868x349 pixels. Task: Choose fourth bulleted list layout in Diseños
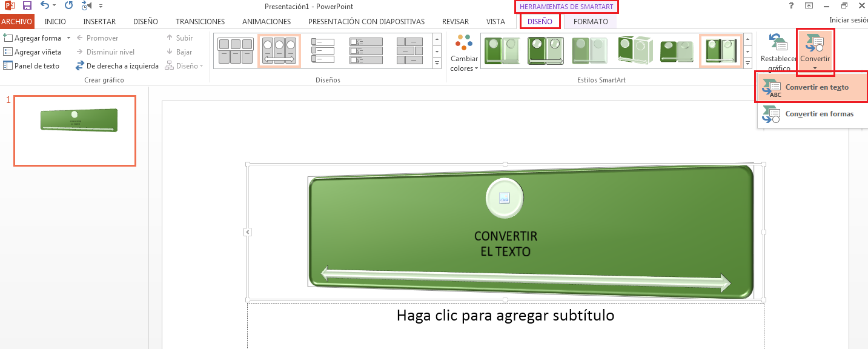(366, 51)
